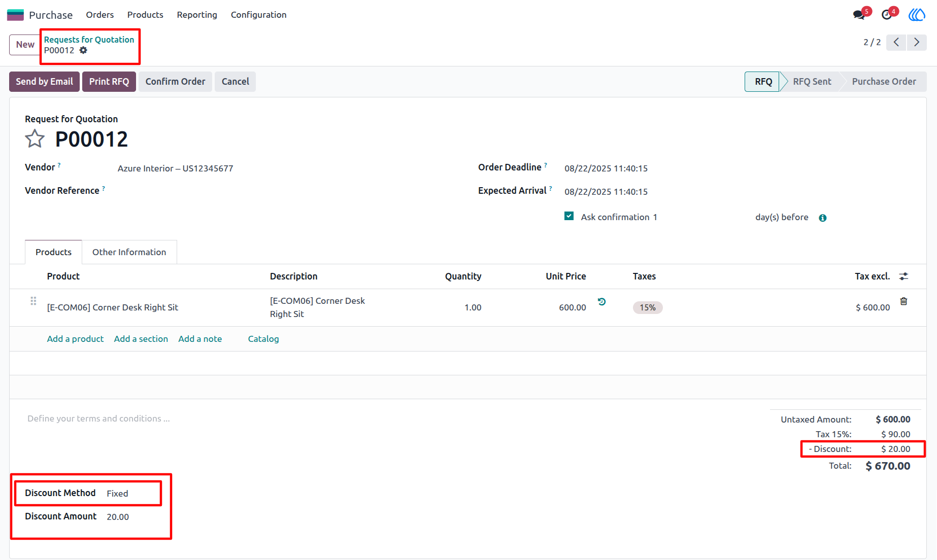Open the messages chat icon with badge 5
937x560 pixels.
pyautogui.click(x=859, y=15)
